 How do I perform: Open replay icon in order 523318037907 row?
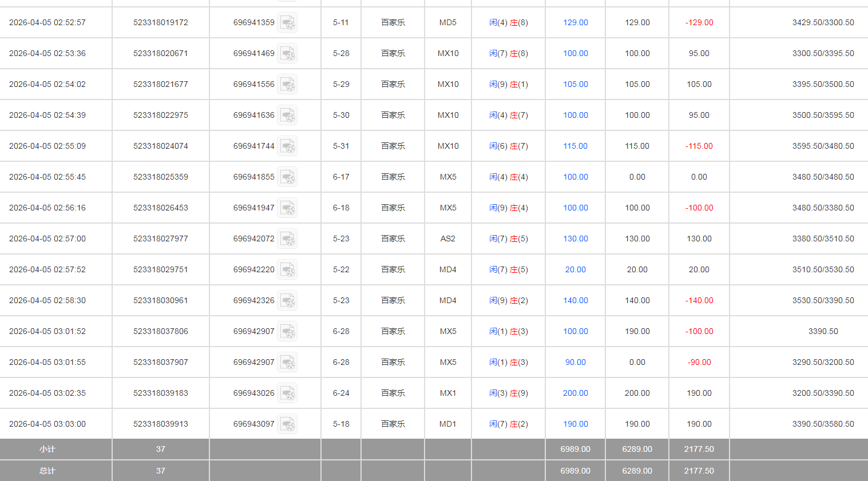point(287,363)
